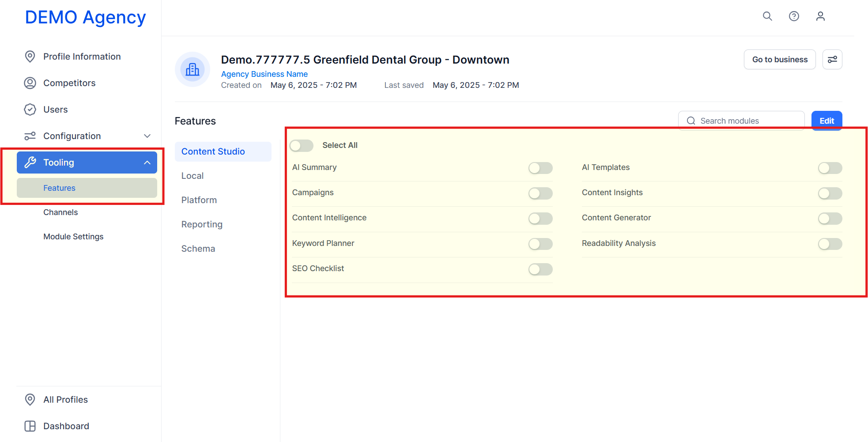Click the blue Edit button
This screenshot has height=442, width=868.
(x=827, y=121)
